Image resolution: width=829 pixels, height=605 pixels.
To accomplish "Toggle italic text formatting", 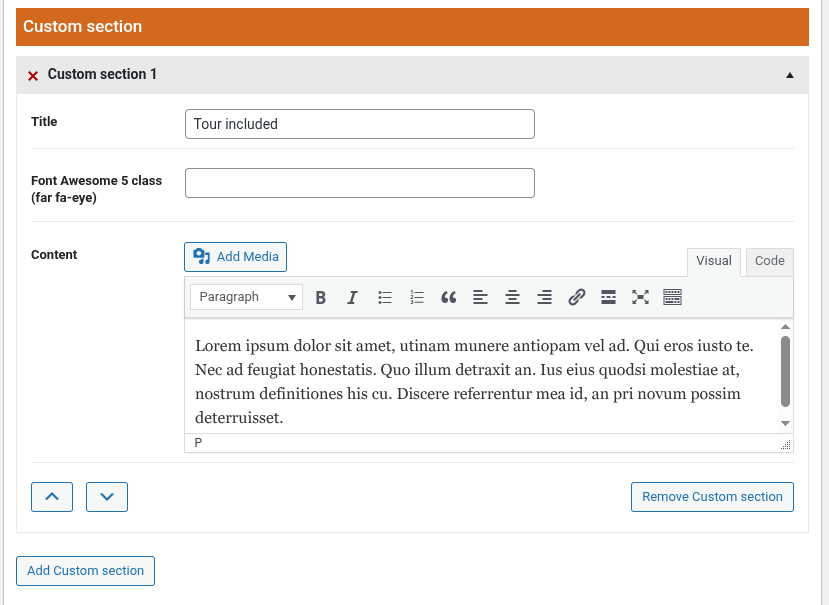I will (352, 297).
